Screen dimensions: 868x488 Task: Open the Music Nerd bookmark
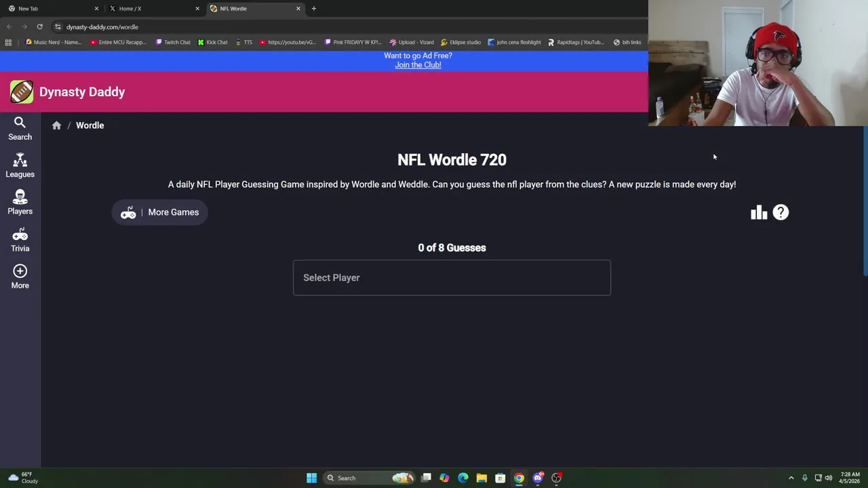pyautogui.click(x=52, y=42)
